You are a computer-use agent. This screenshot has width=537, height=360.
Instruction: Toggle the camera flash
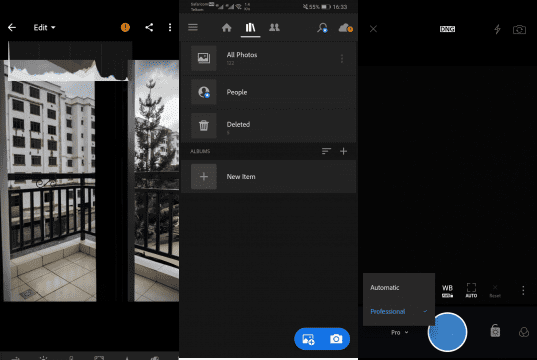tap(498, 29)
